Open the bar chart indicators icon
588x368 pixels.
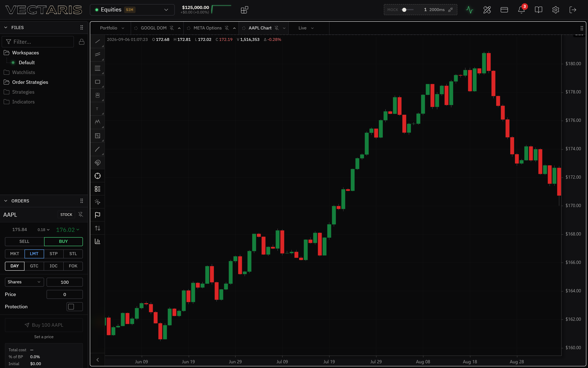(97, 241)
